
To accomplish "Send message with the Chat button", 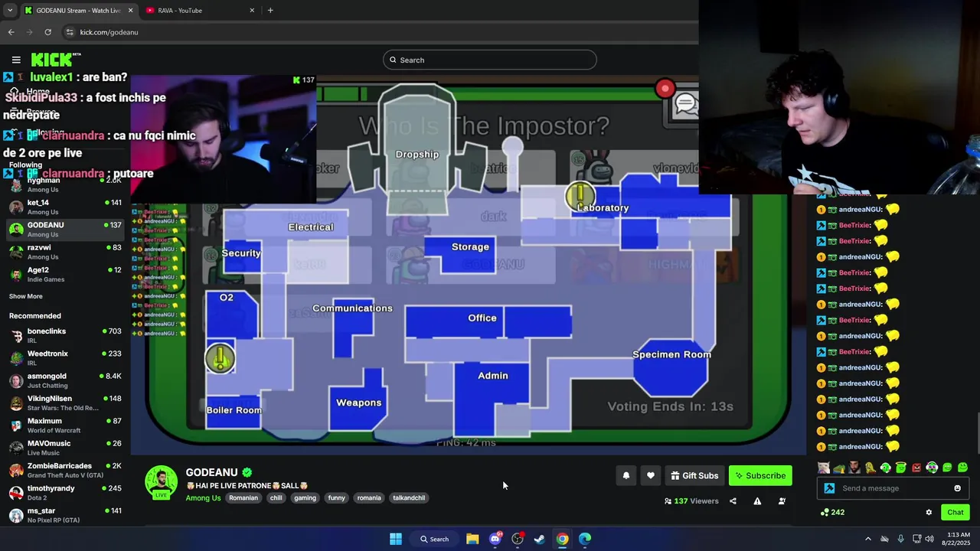I will click(x=955, y=512).
